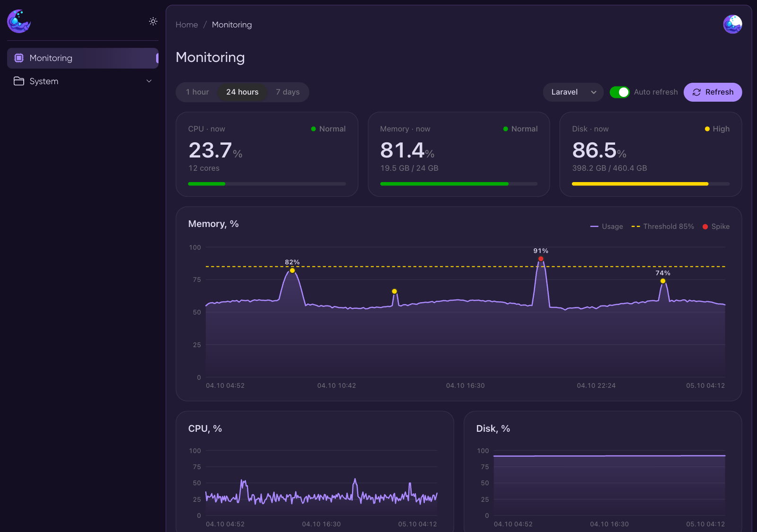Image resolution: width=757 pixels, height=532 pixels.
Task: Click the Refresh button label
Action: (719, 92)
